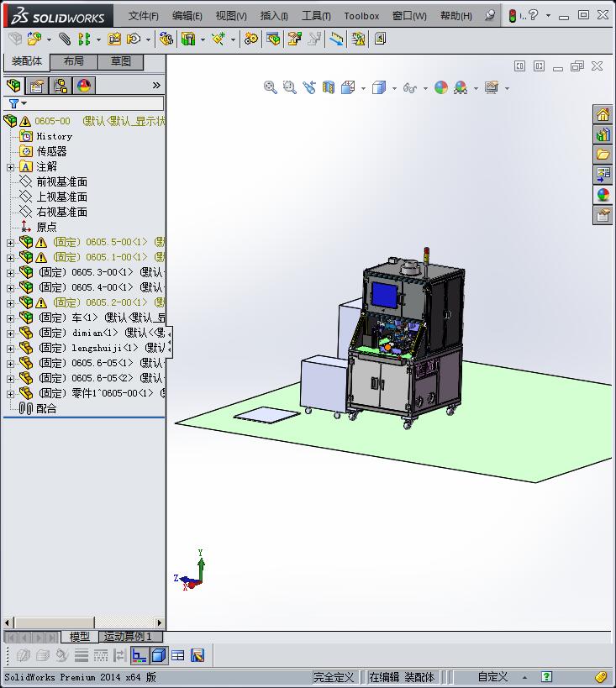The width and height of the screenshot is (616, 688).
Task: Switch to the 草图 sketch tab
Action: coord(121,62)
